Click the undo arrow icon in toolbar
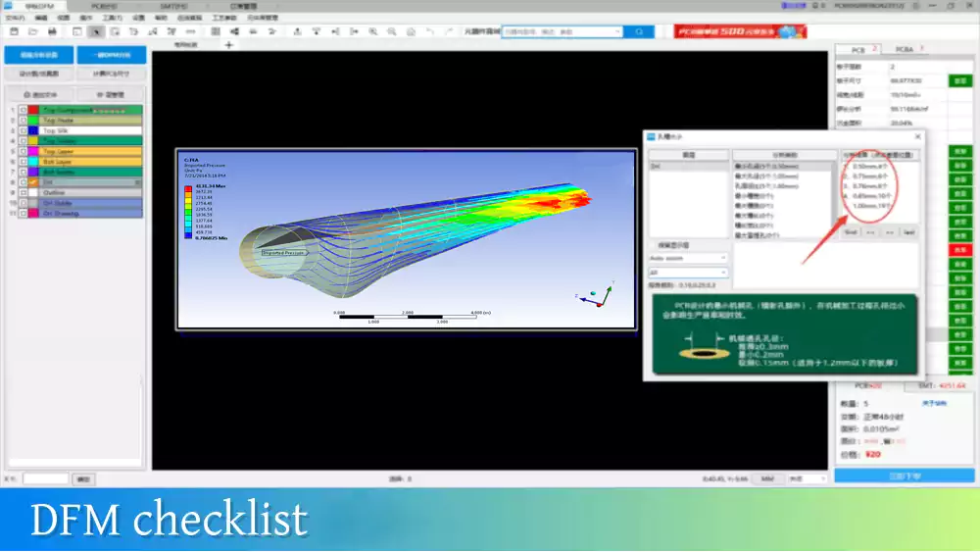The height and width of the screenshot is (552, 980). coord(430,31)
